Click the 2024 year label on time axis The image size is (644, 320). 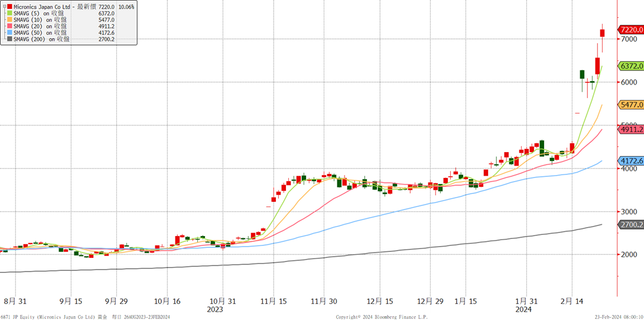[525, 309]
